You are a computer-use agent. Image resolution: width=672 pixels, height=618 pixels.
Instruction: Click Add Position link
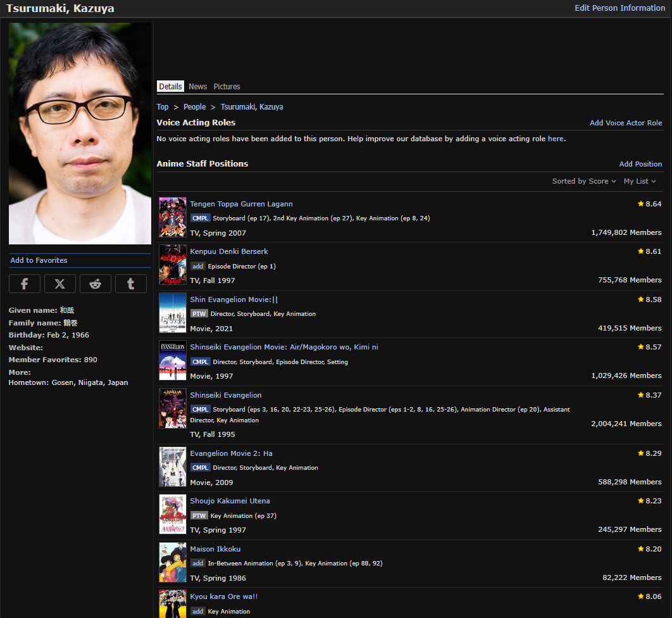(640, 164)
